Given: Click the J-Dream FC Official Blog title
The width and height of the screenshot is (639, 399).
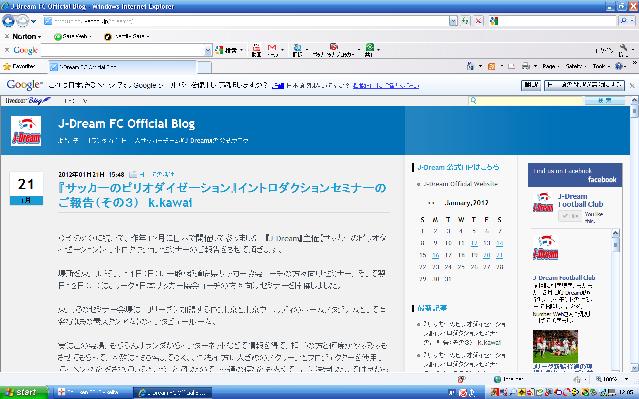Looking at the screenshot, I should click(x=126, y=123).
